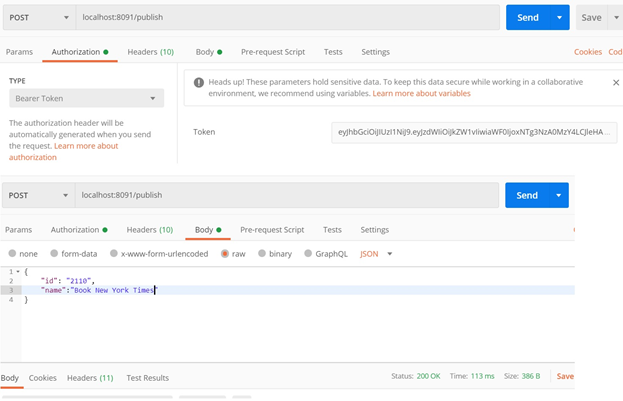Click the Token input field
Screen dimensions: 623x401
473,132
